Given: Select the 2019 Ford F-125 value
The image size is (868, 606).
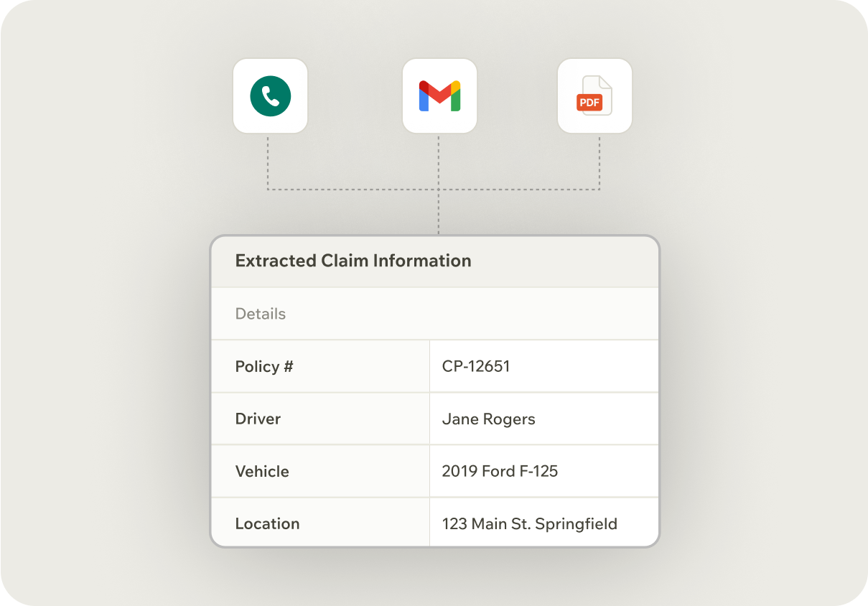Looking at the screenshot, I should click(500, 471).
